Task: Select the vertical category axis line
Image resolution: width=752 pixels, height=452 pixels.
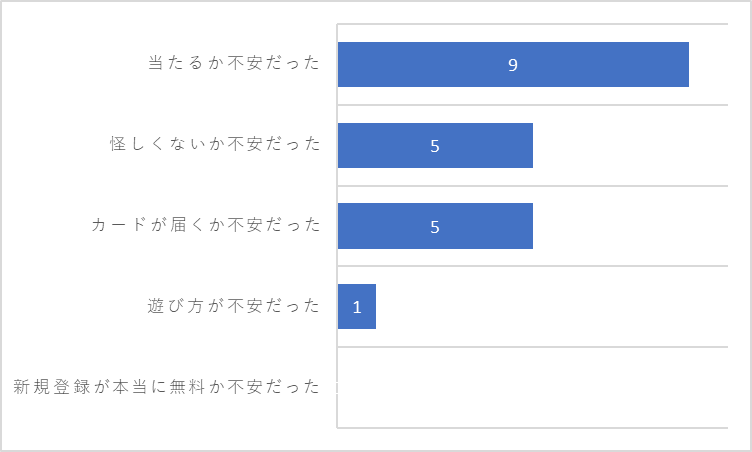Action: [x=337, y=226]
